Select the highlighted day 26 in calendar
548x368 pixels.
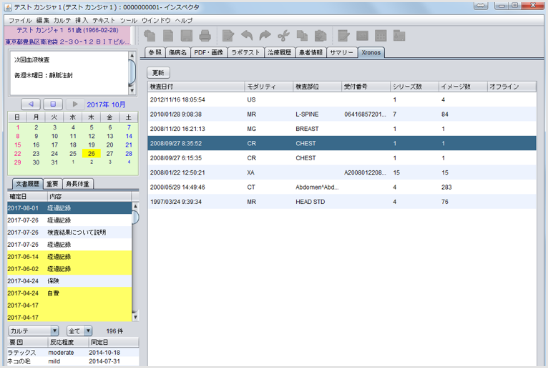[91, 153]
